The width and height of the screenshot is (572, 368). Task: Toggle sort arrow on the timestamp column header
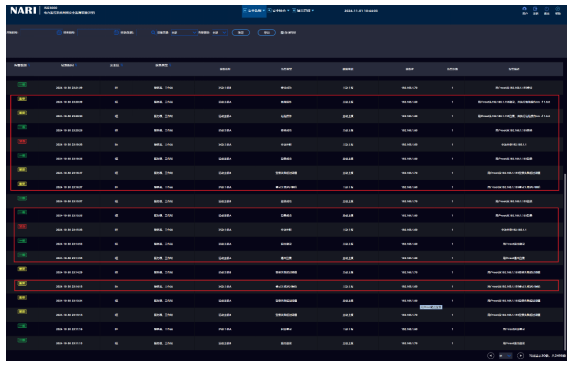pyautogui.click(x=76, y=65)
